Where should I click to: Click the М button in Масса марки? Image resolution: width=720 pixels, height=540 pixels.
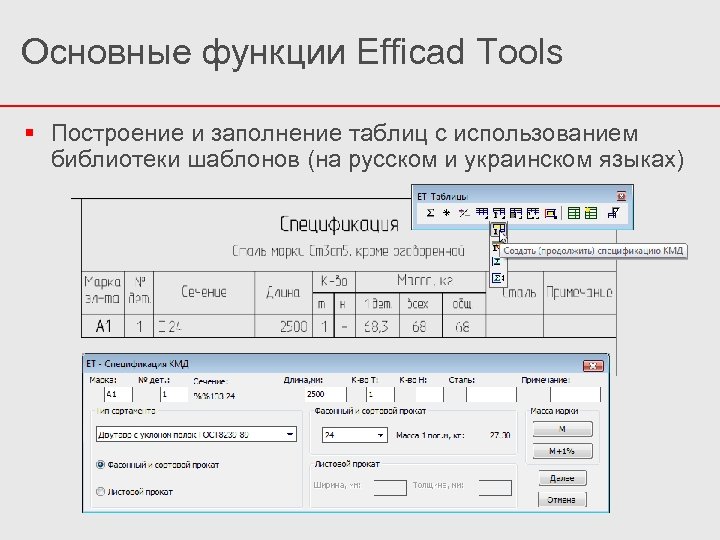coord(562,429)
